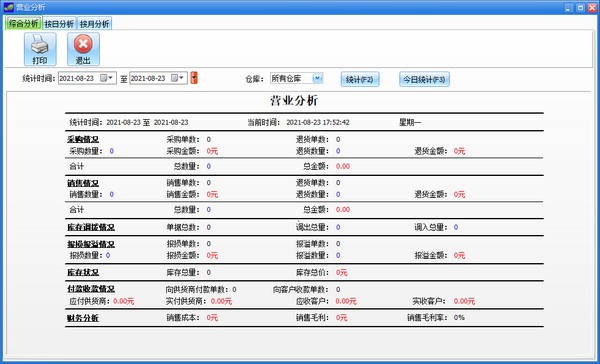600x364 pixels.
Task: Click the 今日统计(F3) button
Action: coord(424,79)
